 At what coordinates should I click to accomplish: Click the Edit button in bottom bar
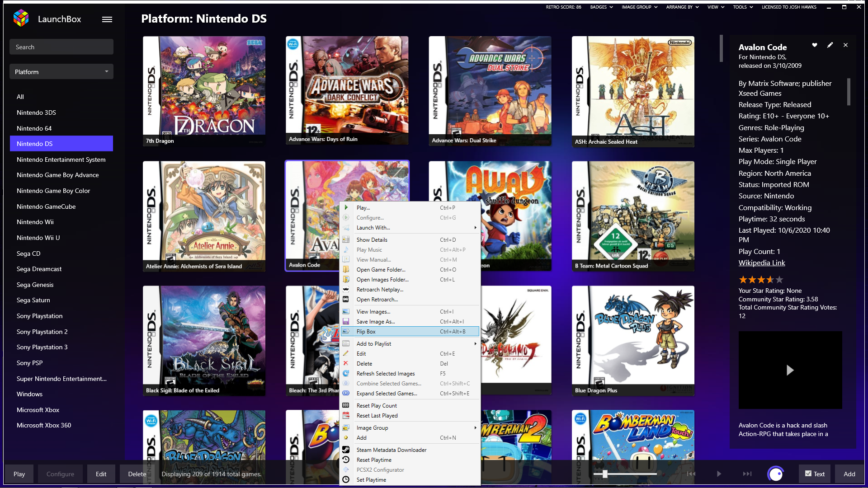coord(101,474)
